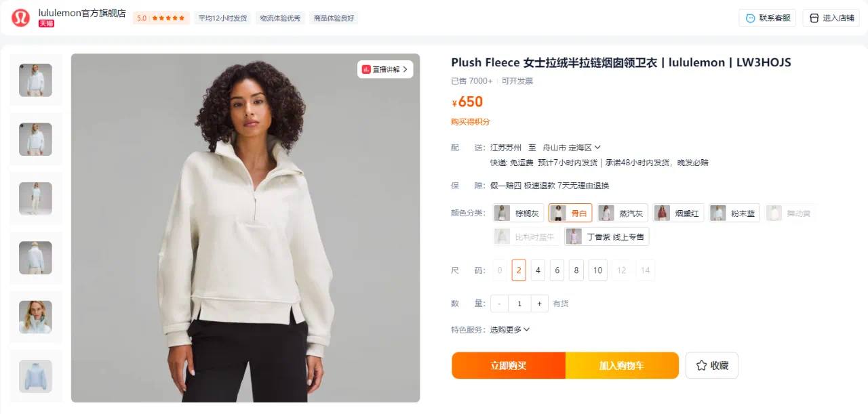Click 进入店铺 to enter the store
This screenshot has width=868, height=414.
831,18
